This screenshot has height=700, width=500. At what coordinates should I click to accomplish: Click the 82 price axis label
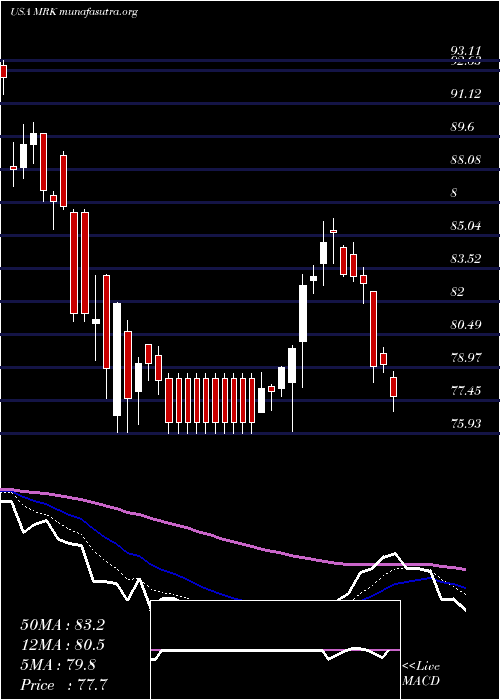[x=458, y=292]
